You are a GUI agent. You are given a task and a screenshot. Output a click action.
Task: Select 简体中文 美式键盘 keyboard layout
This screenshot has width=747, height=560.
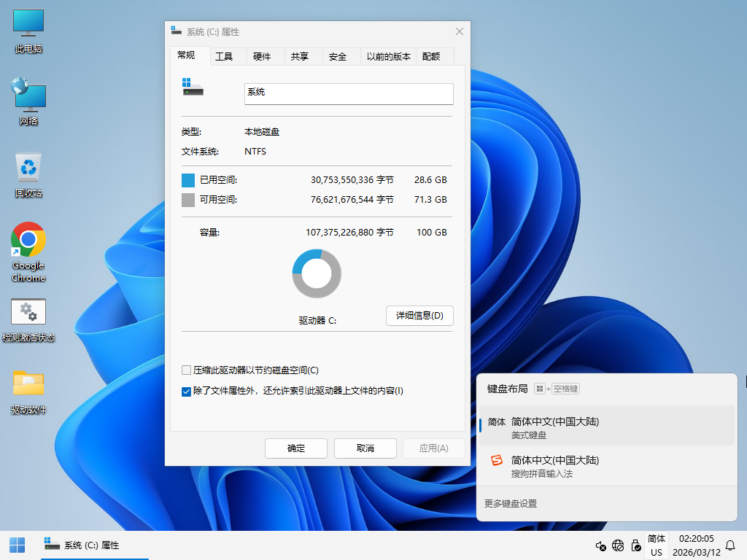605,427
